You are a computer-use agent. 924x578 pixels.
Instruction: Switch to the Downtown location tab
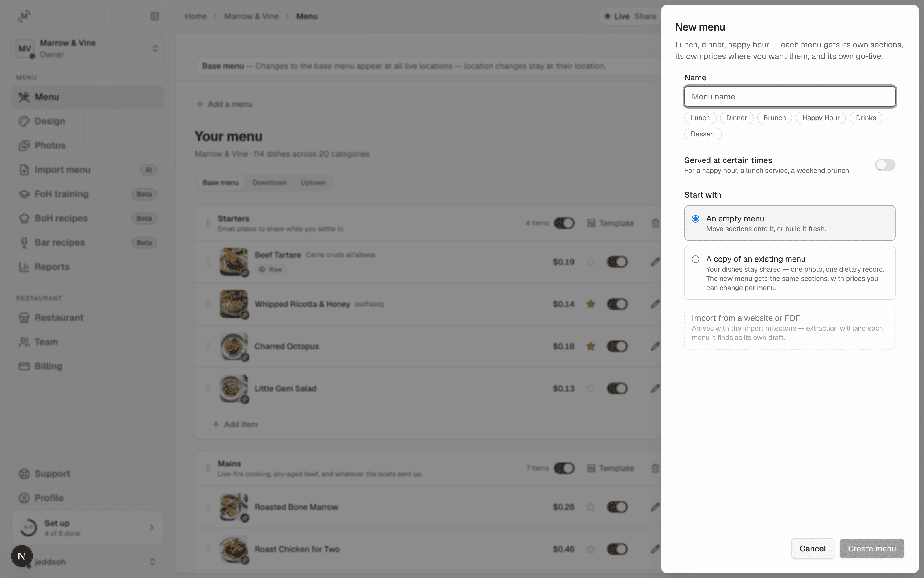pyautogui.click(x=270, y=183)
